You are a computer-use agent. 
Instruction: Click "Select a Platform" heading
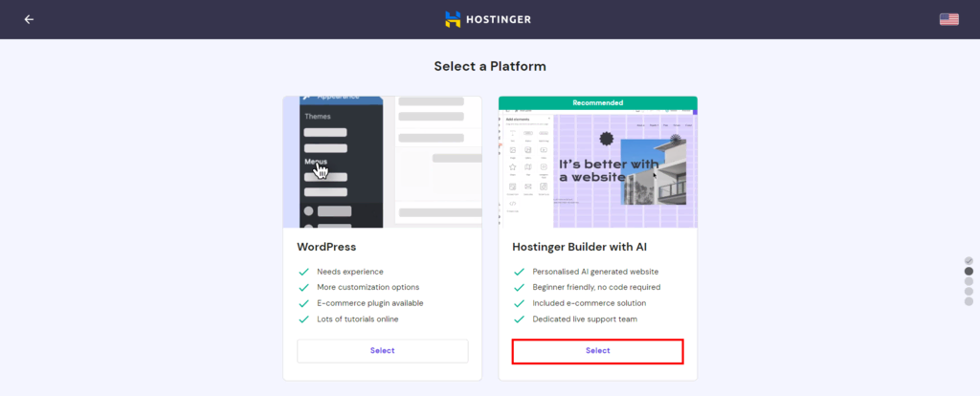click(x=490, y=66)
